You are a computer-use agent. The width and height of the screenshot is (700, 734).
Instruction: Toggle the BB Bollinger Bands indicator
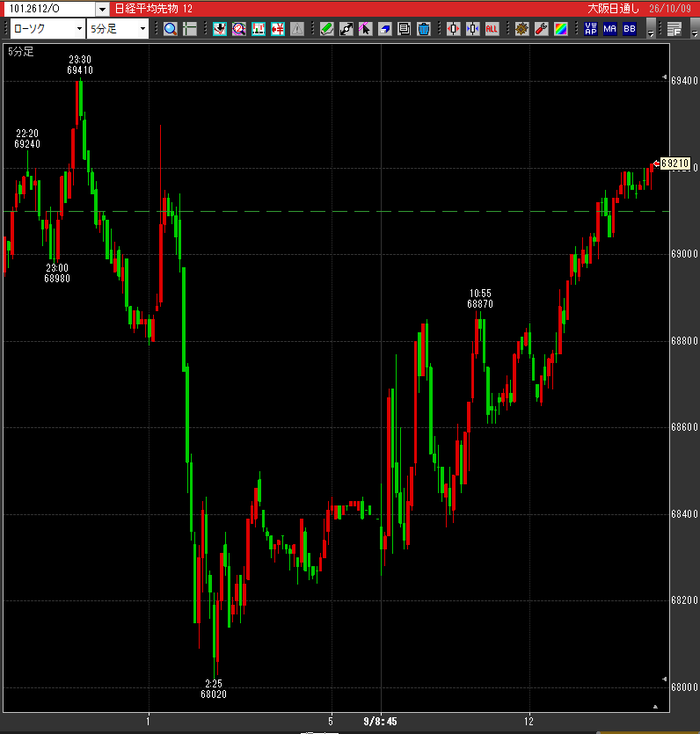(630, 29)
